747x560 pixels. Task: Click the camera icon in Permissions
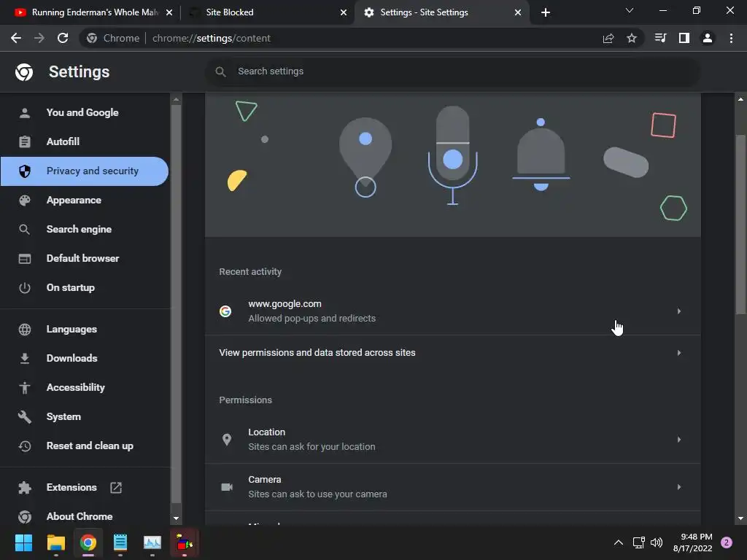pyautogui.click(x=227, y=486)
